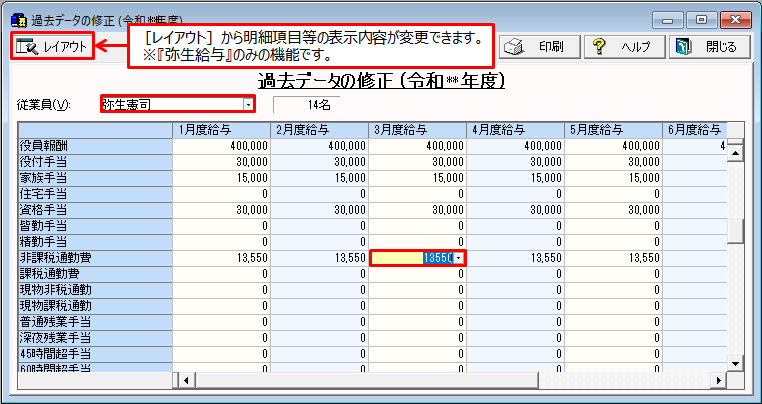The image size is (762, 404).
Task: Open ヘルプ help
Action: click(x=622, y=46)
